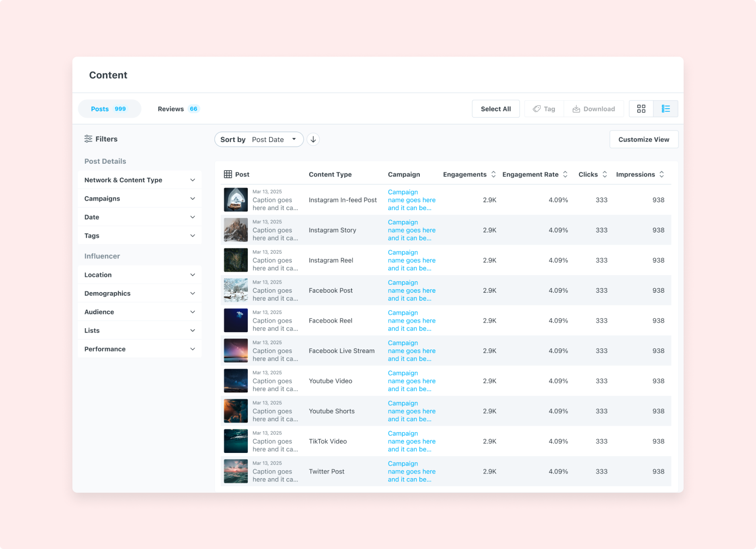Sort by Engagement Rate column arrows
This screenshot has width=756, height=549.
(565, 174)
